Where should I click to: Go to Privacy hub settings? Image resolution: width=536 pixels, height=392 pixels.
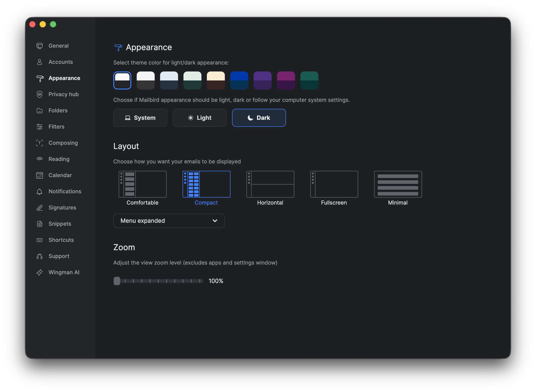(64, 94)
